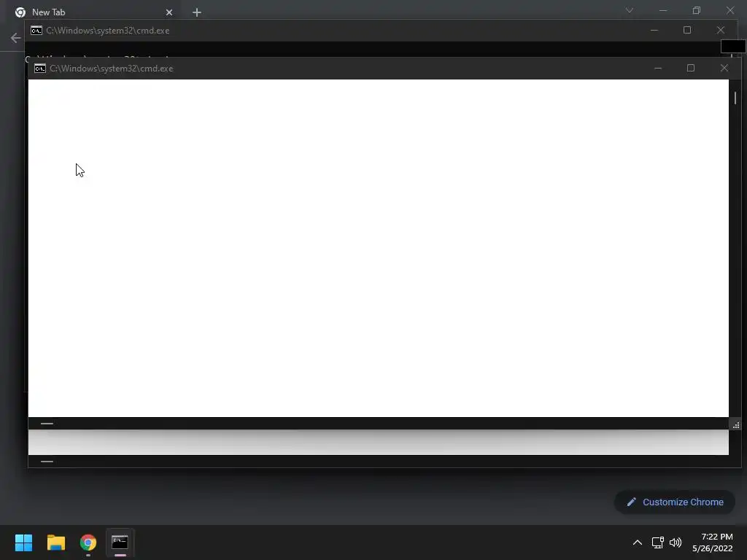Open File Explorer from the taskbar
747x560 pixels.
tap(55, 542)
